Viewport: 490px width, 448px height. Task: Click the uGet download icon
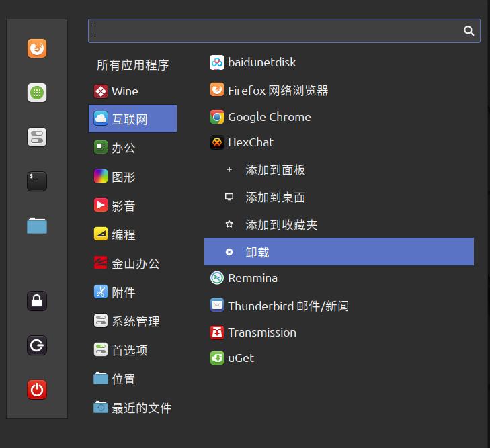pyautogui.click(x=217, y=358)
